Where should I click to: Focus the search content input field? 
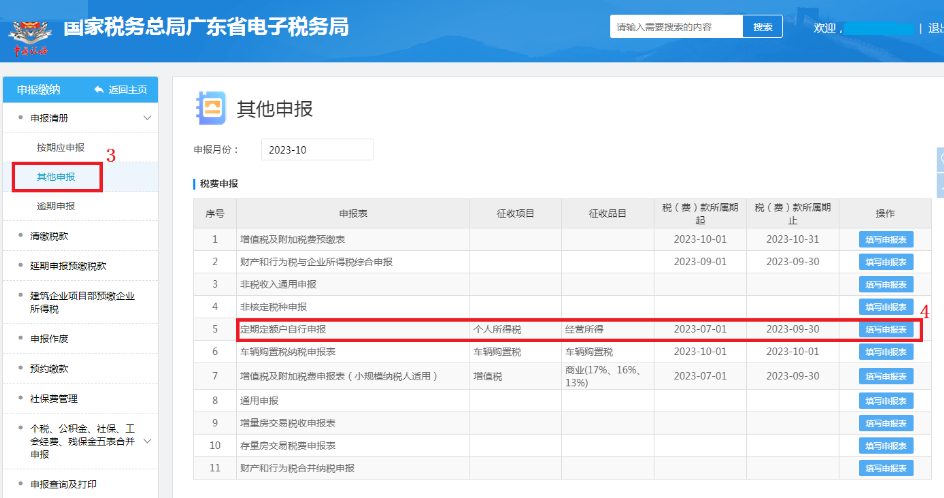[676, 27]
